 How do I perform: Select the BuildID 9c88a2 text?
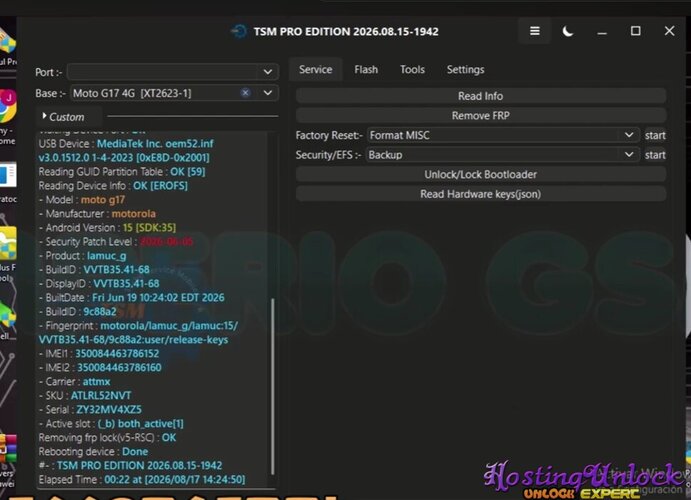(x=100, y=311)
